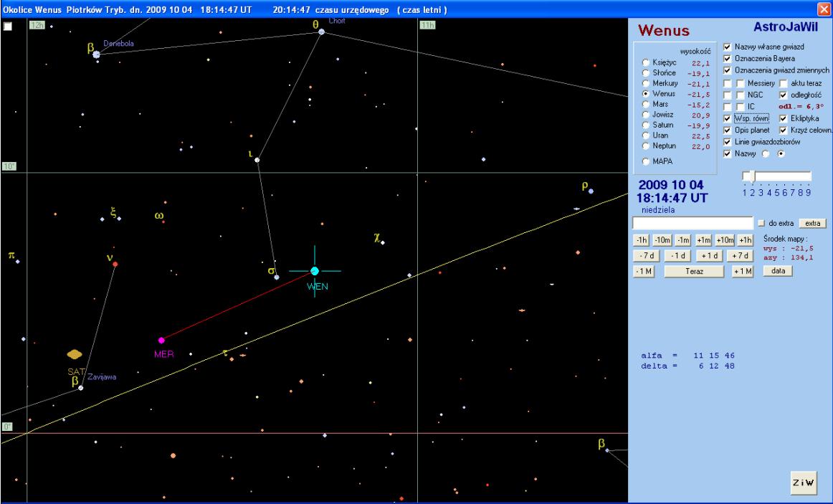Select the star Denebola on the map
833x504 pixels.
(96, 54)
